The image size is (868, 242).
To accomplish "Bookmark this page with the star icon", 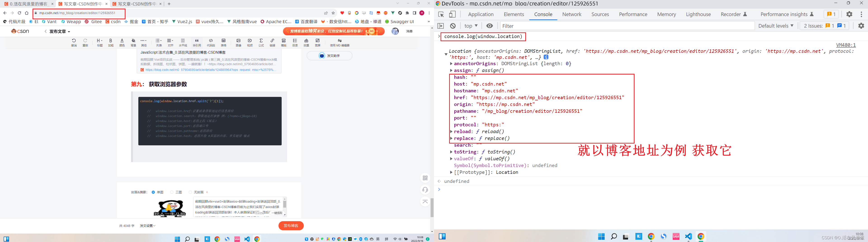I will point(333,13).
